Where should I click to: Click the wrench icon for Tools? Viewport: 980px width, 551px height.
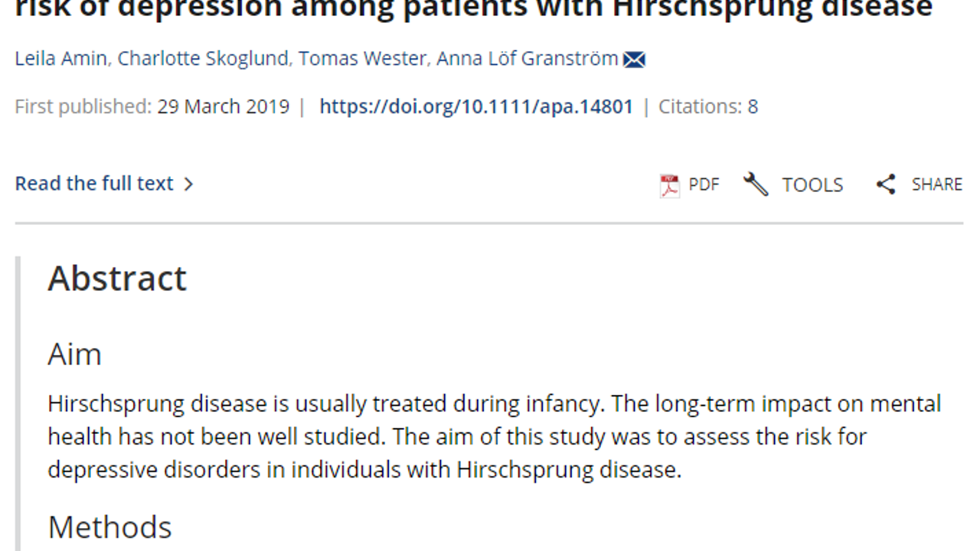click(756, 184)
